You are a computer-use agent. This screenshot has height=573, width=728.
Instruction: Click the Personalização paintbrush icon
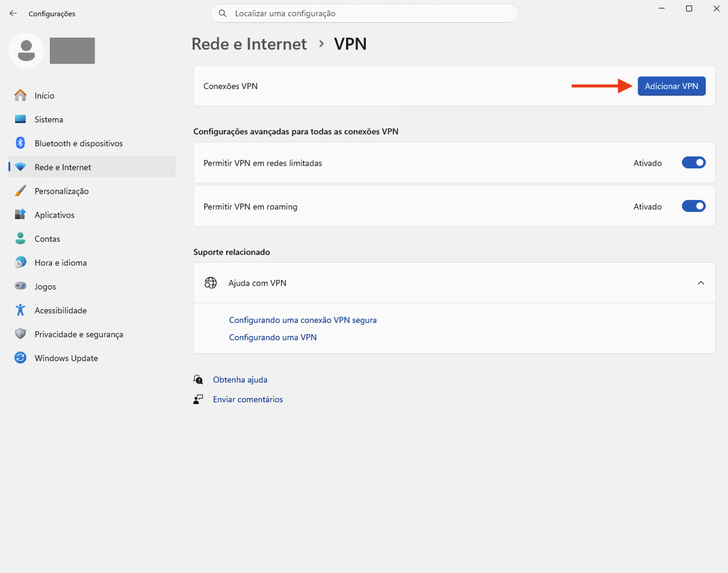pos(21,191)
